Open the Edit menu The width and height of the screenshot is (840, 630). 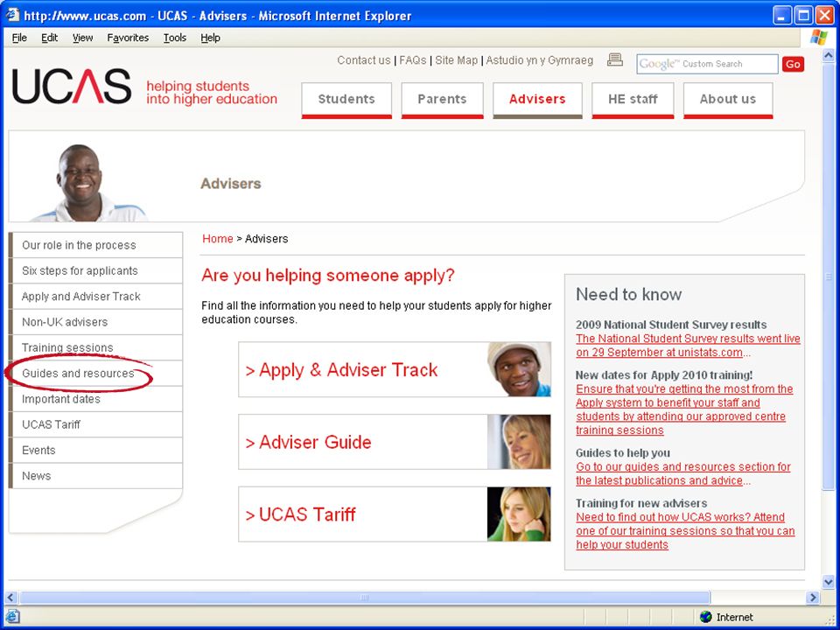tap(49, 38)
